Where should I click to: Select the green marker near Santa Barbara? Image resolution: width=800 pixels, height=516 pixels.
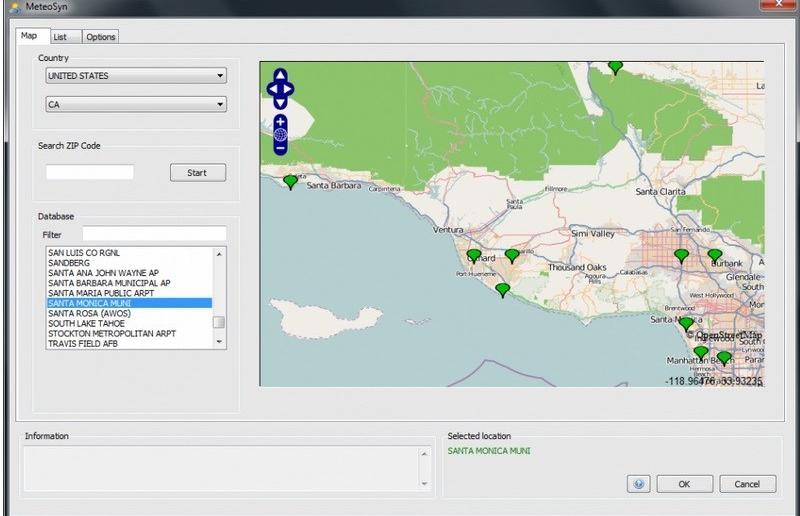point(290,181)
